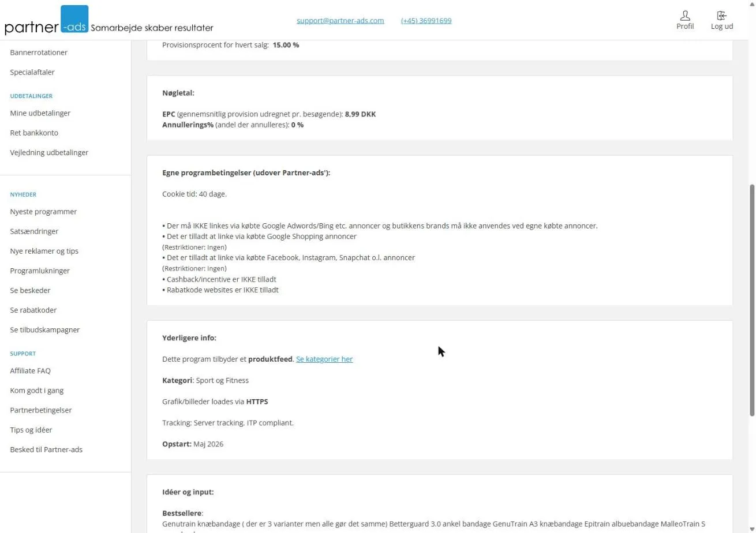756x533 pixels.
Task: Go to Tips og idéer
Action: pyautogui.click(x=31, y=430)
